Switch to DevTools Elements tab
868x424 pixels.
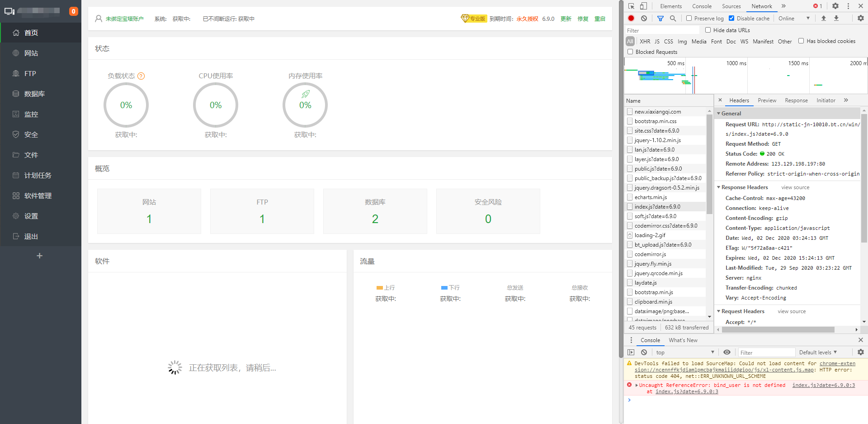tap(671, 6)
